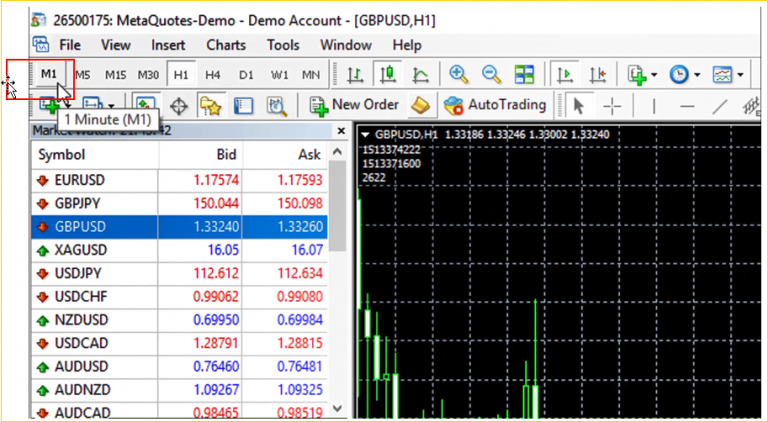Select the arrow Cursor tool
Image resolution: width=768 pixels, height=422 pixels.
pyautogui.click(x=578, y=105)
